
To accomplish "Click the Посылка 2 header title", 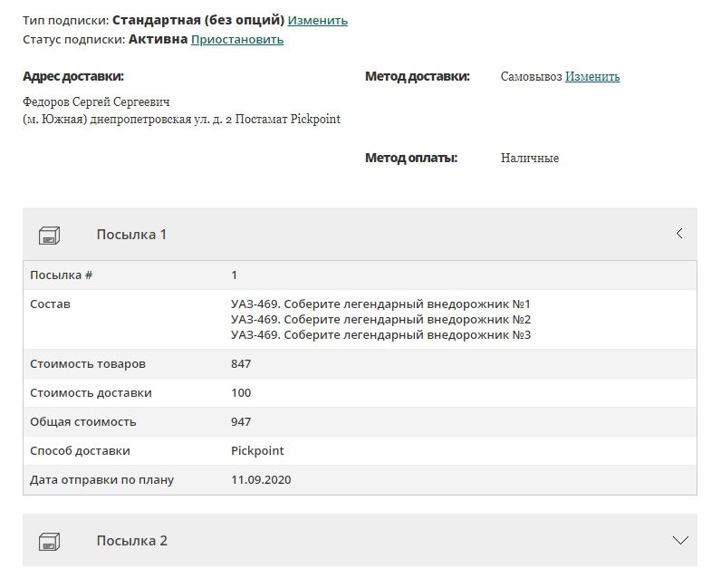I will tap(131, 541).
